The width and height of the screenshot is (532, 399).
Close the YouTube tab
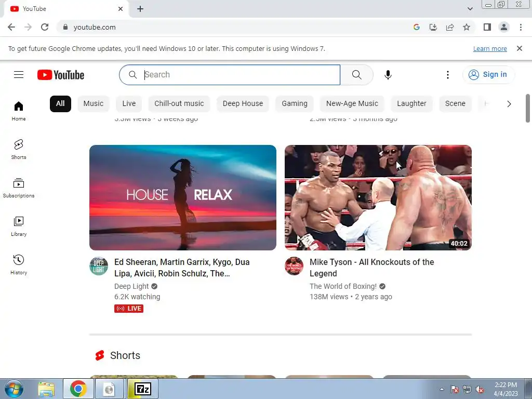point(121,9)
